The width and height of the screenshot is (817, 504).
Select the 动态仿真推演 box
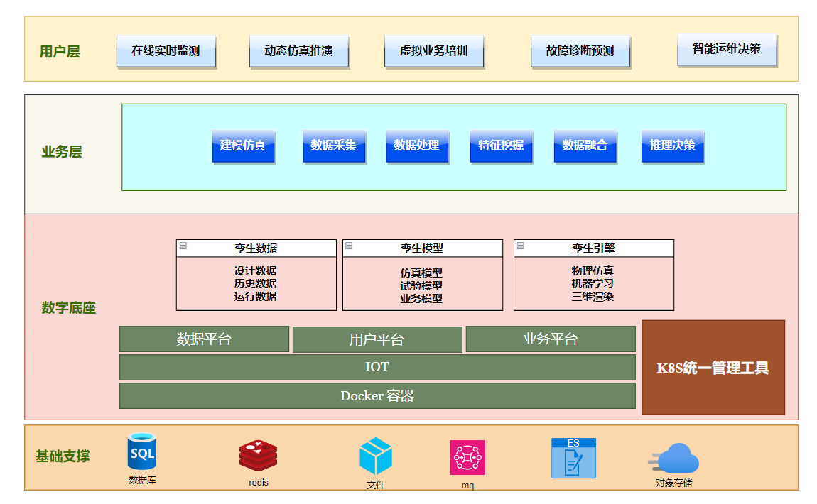[299, 51]
